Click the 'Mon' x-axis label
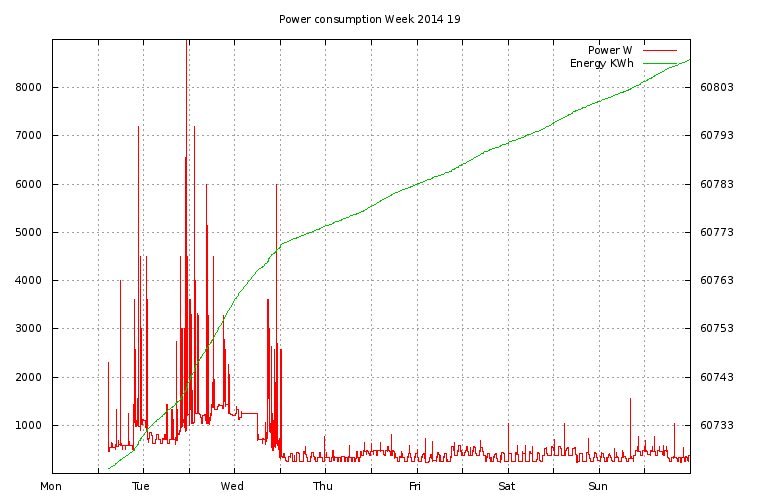Screen dimensions: 768x500 point(51,486)
